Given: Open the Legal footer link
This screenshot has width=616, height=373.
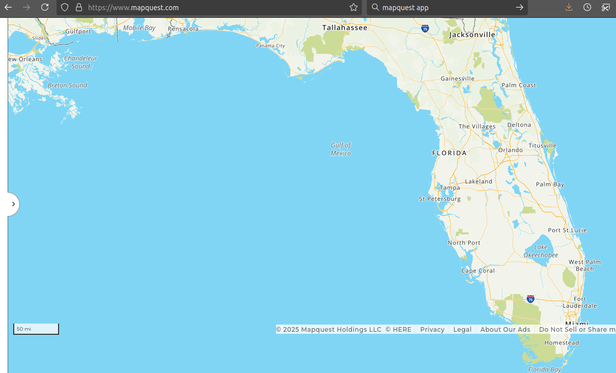Looking at the screenshot, I should pos(462,329).
